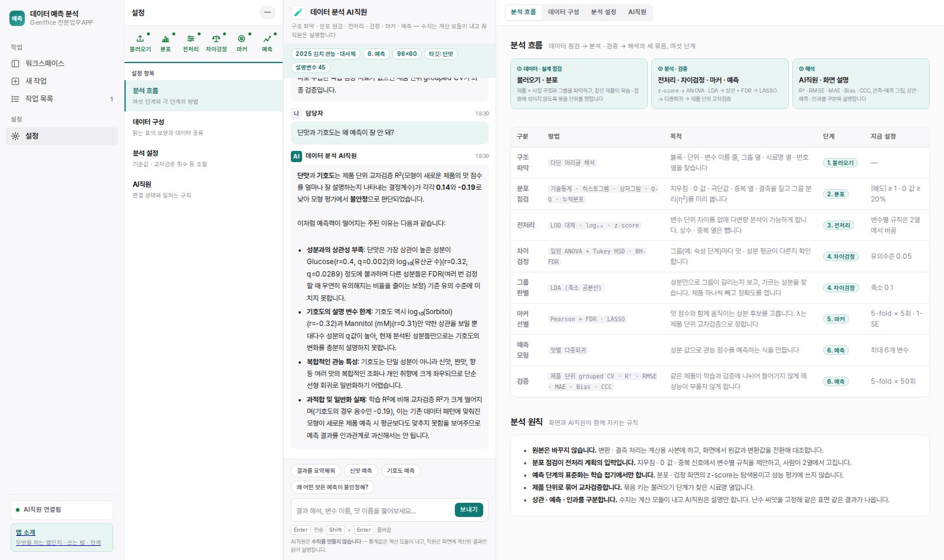Click the 기호도 예측 suggestion chip

pos(401,470)
